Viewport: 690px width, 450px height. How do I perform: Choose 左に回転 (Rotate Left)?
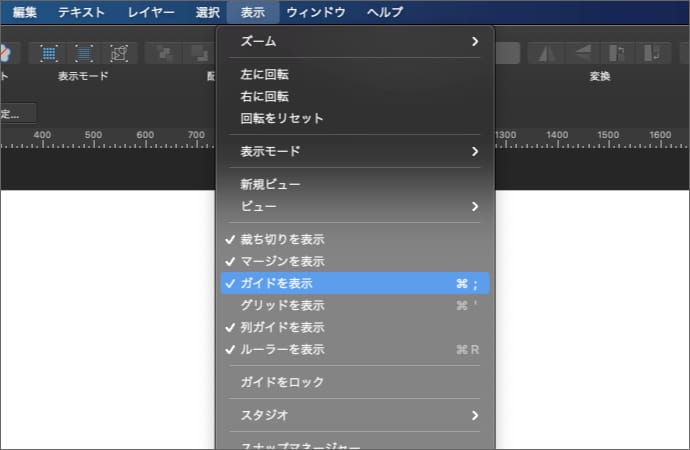pyautogui.click(x=264, y=74)
